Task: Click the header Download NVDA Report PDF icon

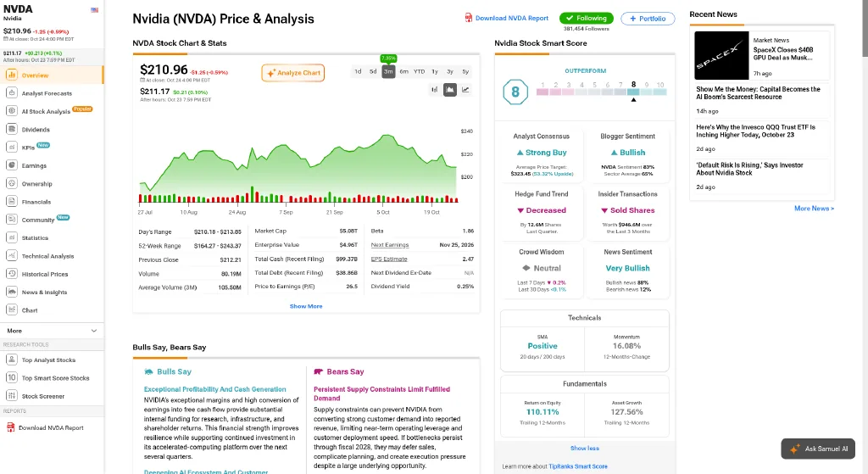Action: 468,18
